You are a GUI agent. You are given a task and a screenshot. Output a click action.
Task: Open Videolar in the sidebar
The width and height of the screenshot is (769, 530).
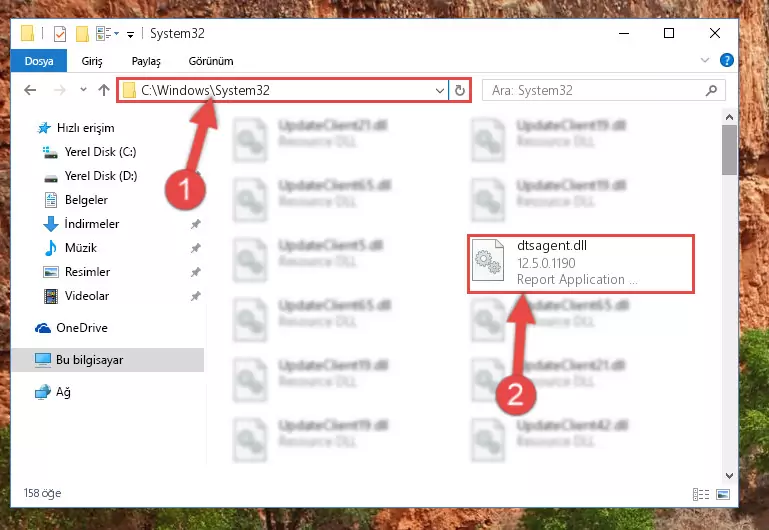76,296
